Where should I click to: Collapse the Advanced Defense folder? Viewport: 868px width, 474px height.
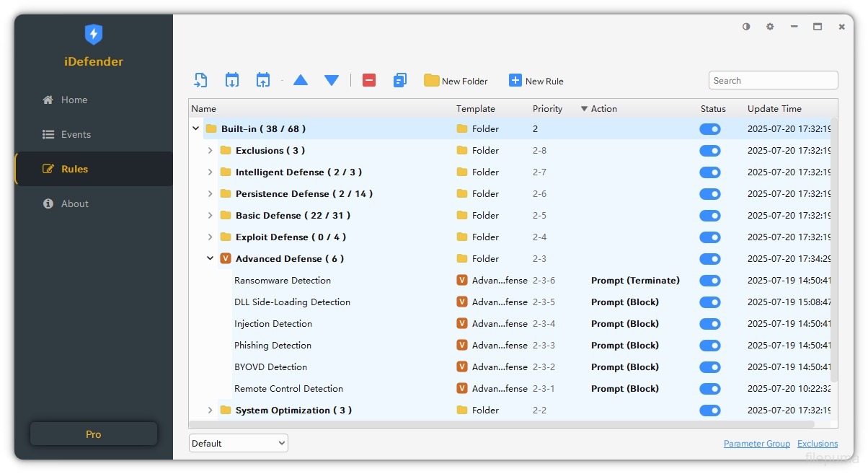click(210, 258)
